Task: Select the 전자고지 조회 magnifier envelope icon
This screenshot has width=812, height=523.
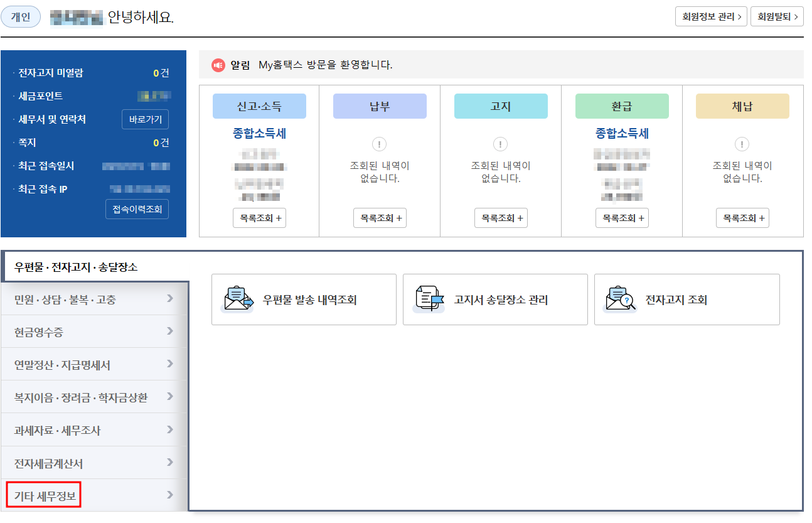Action: [x=621, y=299]
